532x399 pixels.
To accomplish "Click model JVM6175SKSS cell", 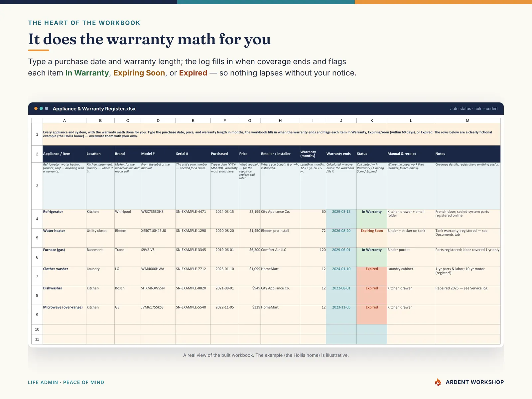I will pyautogui.click(x=158, y=315).
